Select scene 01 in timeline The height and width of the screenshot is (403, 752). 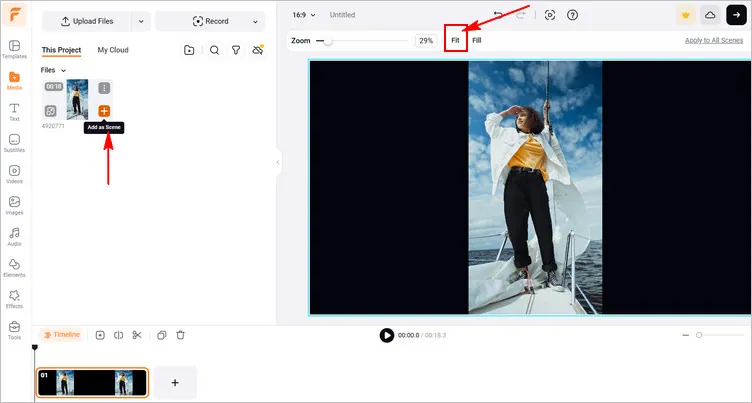click(92, 382)
